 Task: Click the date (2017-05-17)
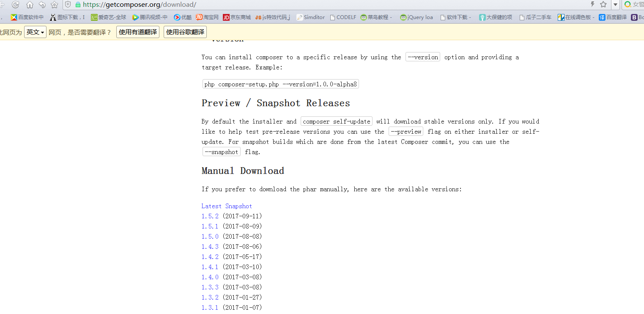pyautogui.click(x=242, y=257)
